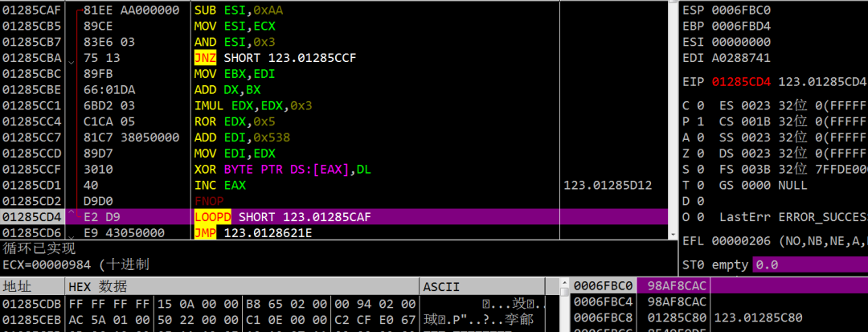Select the highlighted LOOPD SHORT instruction
Image resolution: width=868 pixels, height=332 pixels.
tap(282, 217)
